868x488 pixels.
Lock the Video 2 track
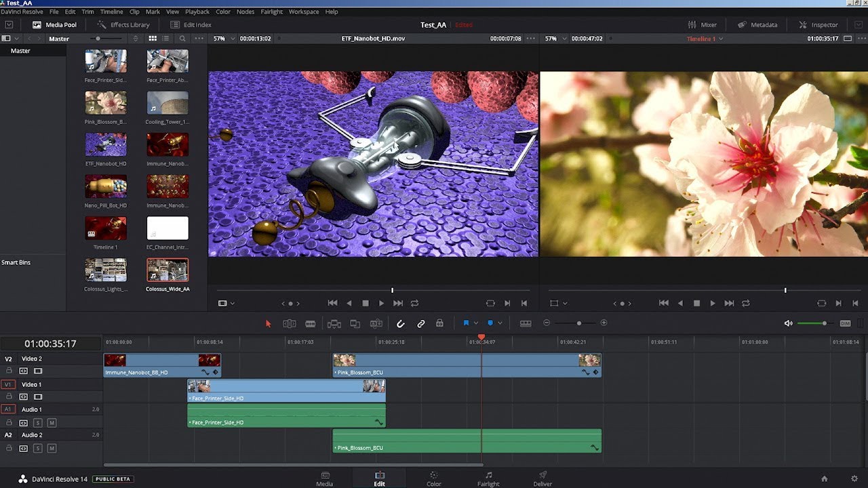[9, 371]
